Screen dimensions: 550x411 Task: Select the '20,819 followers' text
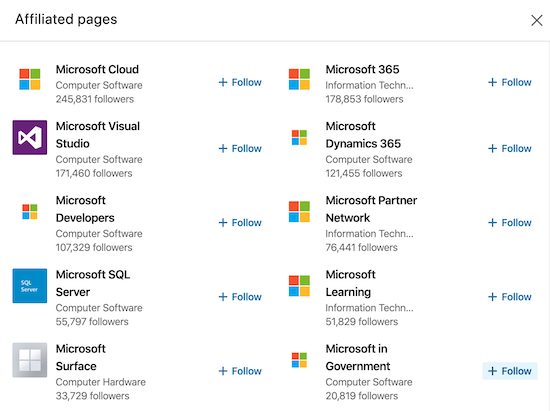click(x=362, y=396)
